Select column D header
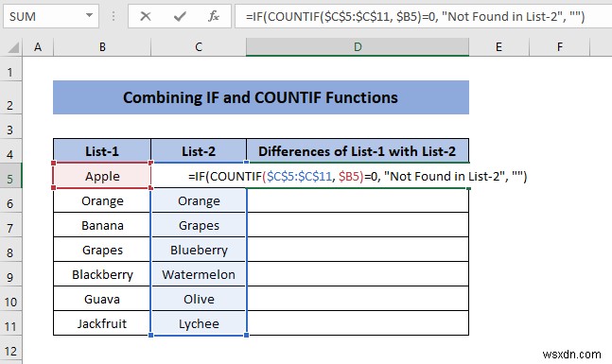The height and width of the screenshot is (364, 612). click(358, 47)
